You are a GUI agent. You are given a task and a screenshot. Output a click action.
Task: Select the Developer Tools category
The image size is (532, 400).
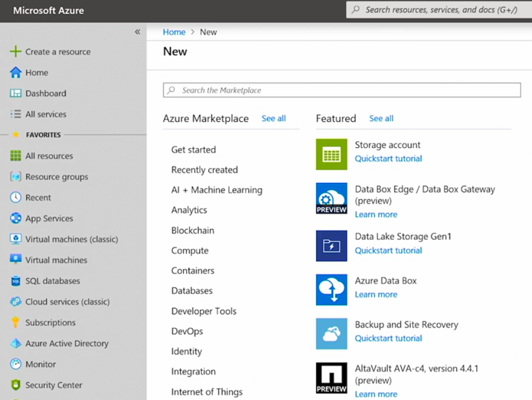point(204,311)
